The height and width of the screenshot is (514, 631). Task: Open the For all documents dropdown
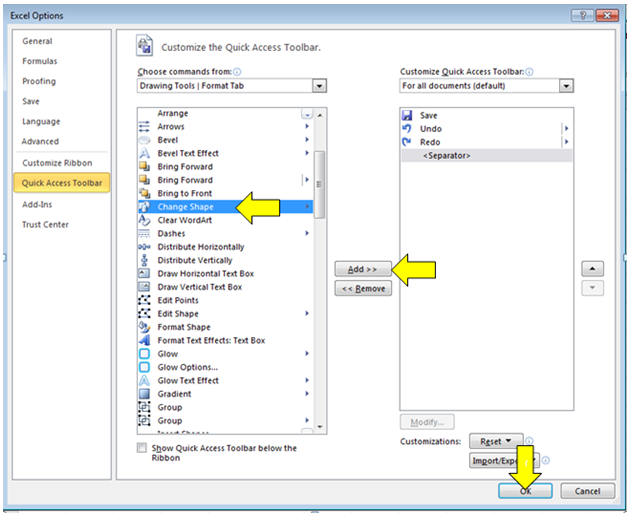pos(566,86)
